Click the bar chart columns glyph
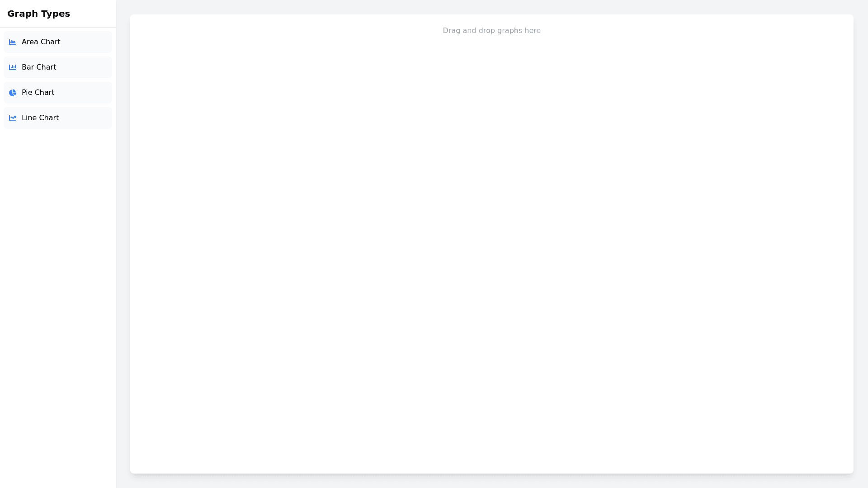This screenshot has height=488, width=868. point(13,67)
